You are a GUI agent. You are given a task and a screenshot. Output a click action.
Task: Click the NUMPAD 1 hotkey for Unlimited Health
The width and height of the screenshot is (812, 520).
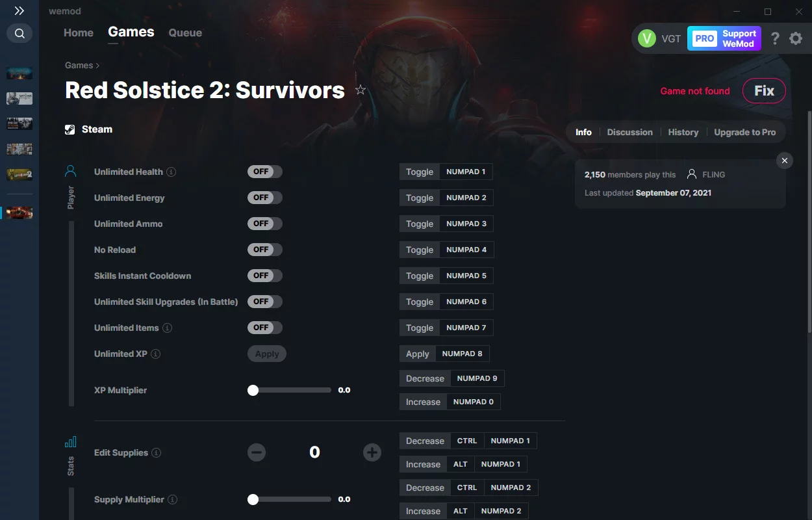click(466, 172)
